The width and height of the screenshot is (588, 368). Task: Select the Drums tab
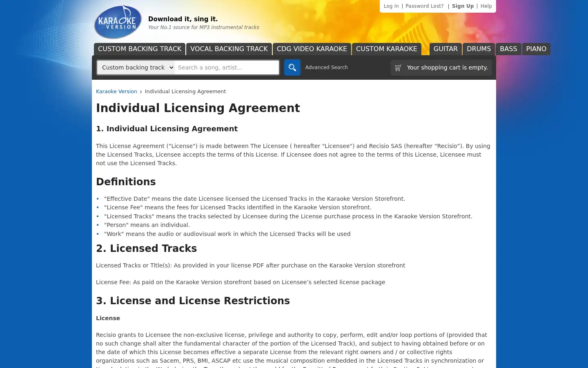479,49
